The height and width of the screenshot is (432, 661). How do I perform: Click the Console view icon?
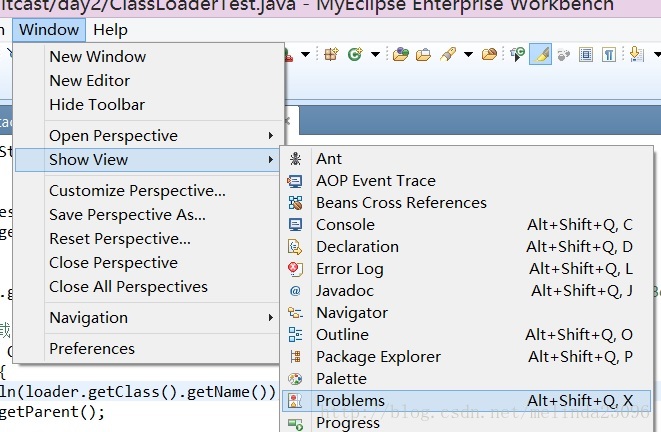click(x=295, y=225)
